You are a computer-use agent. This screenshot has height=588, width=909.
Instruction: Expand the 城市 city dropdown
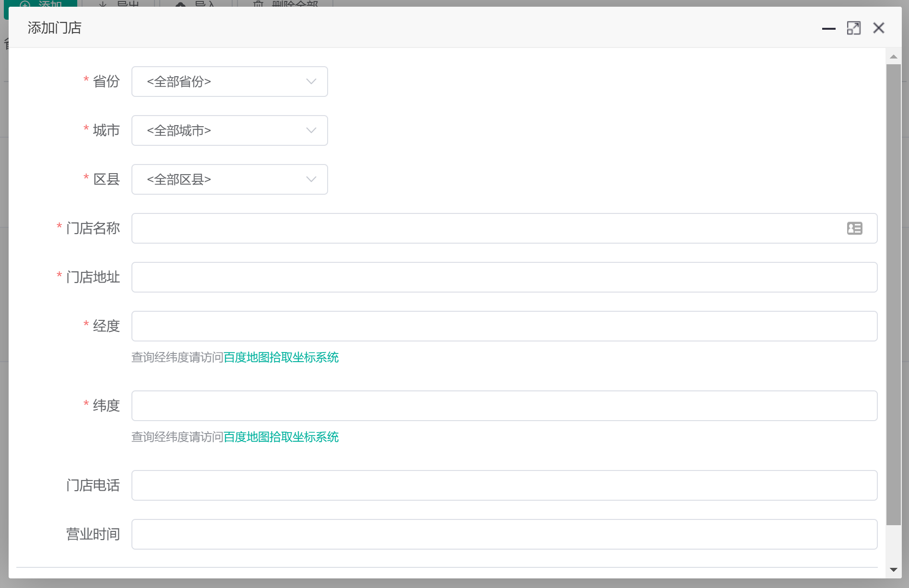tap(229, 130)
